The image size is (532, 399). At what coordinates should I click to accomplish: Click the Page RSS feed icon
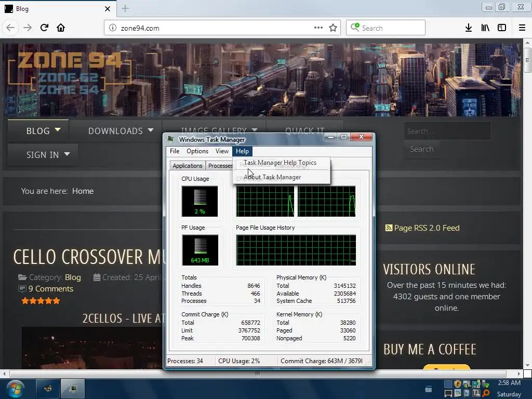(x=389, y=228)
